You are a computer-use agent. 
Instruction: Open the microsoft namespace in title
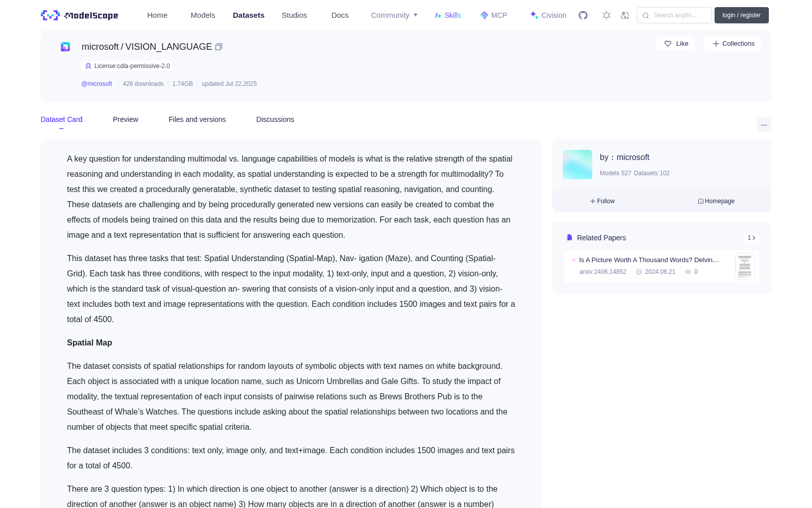pos(100,47)
